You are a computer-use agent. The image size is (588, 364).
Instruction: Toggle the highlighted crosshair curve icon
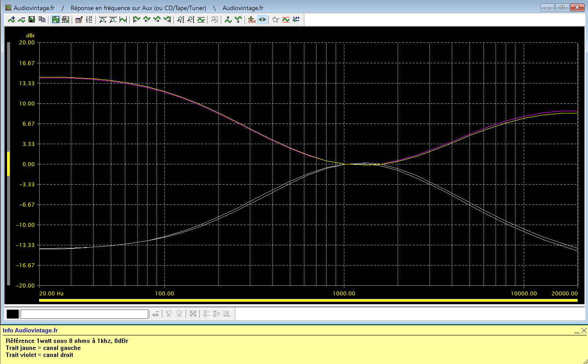(x=262, y=19)
